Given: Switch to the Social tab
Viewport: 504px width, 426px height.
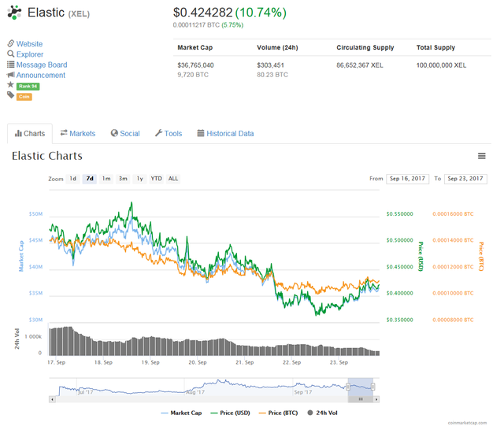Looking at the screenshot, I should pos(125,133).
